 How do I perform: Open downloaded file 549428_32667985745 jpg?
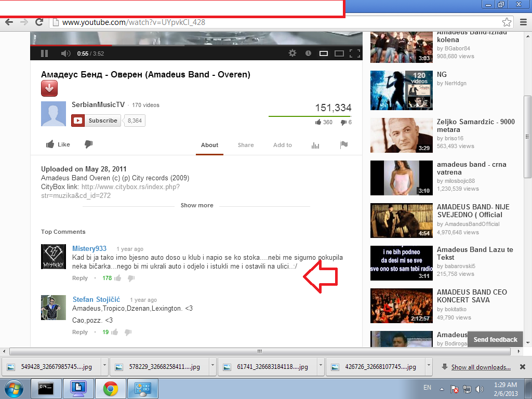click(51, 367)
